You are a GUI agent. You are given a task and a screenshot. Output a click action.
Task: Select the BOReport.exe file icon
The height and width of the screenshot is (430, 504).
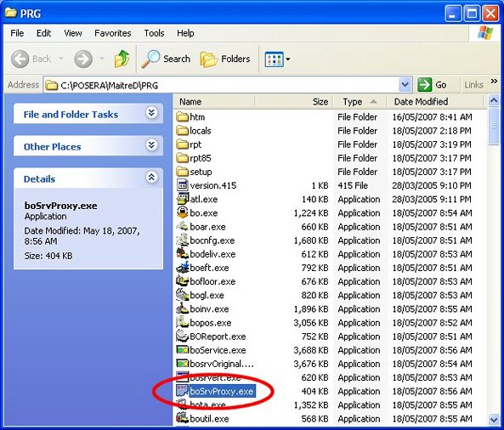[x=182, y=336]
